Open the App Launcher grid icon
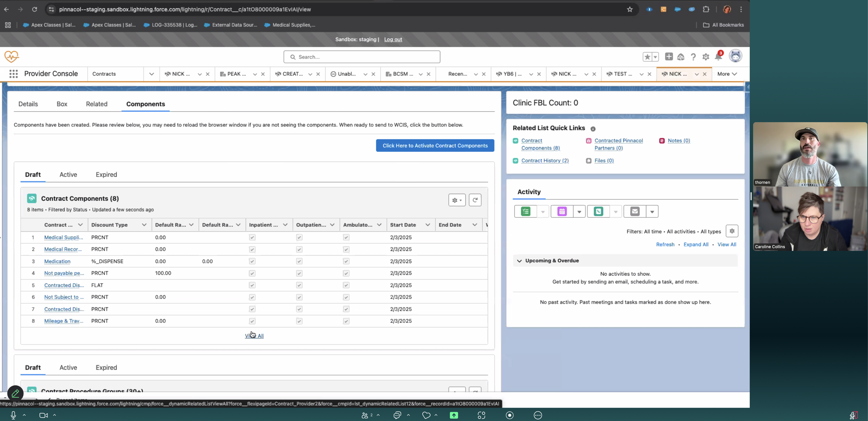Screen dimensions: 868x421 [14, 74]
